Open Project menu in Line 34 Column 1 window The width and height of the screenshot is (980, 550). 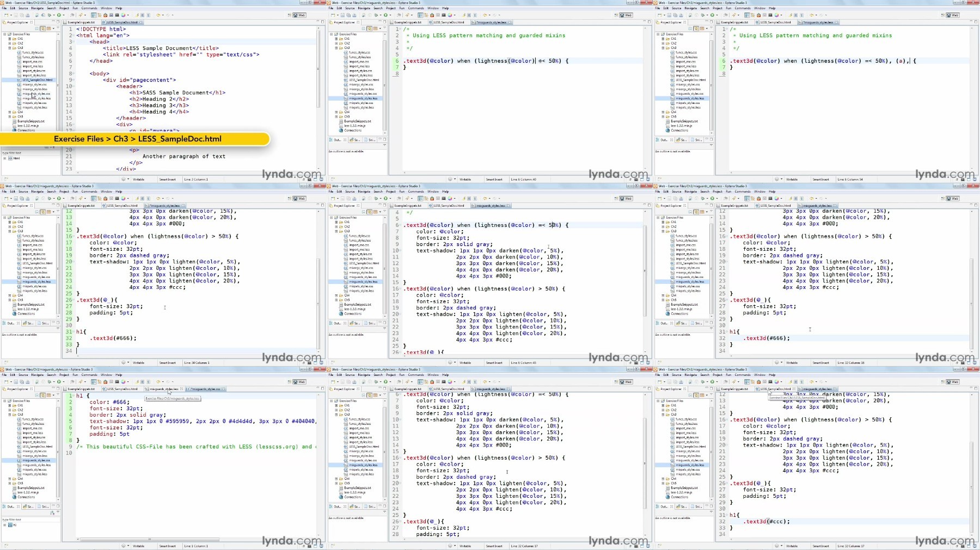click(64, 191)
